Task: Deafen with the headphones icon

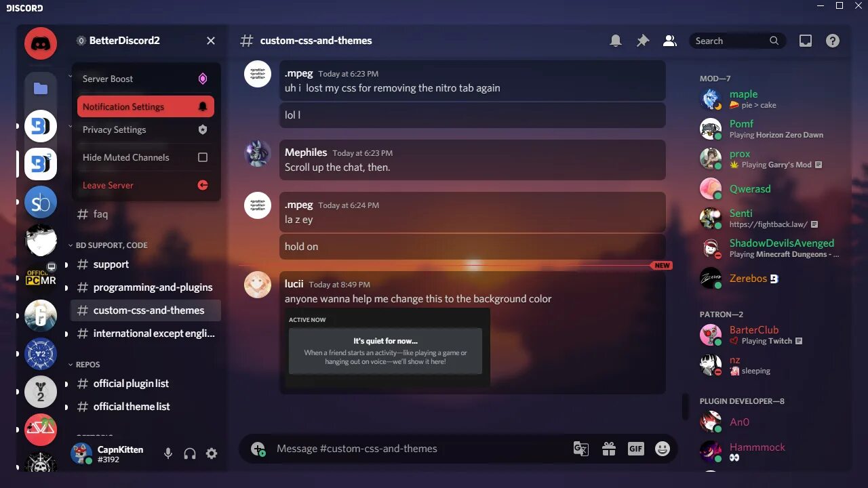Action: click(x=190, y=453)
